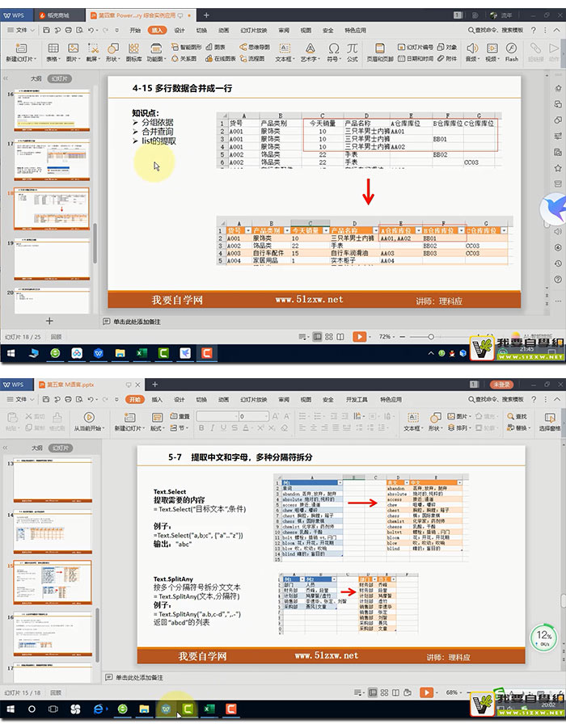The width and height of the screenshot is (566, 728).
Task: Select slide 17 thumbnail in 第四章 window
Action: (x=52, y=161)
